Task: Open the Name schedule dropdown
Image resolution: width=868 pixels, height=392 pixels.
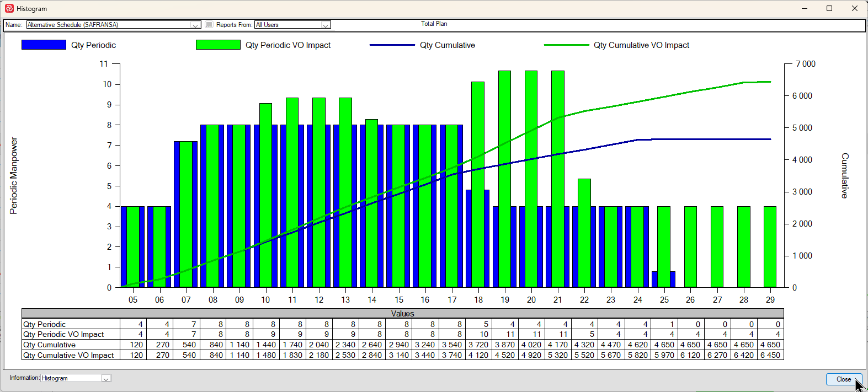Action: pos(195,25)
